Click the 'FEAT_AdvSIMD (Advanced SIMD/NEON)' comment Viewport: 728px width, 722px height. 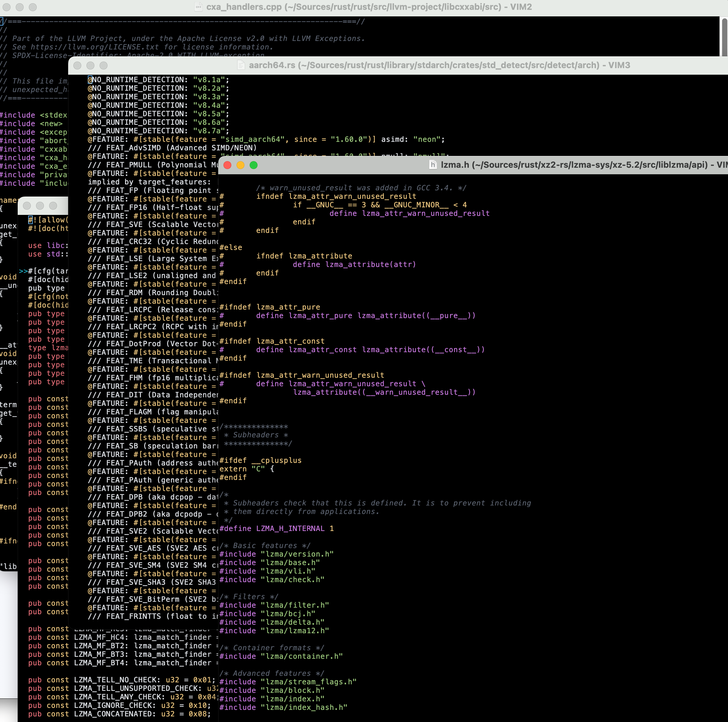coord(172,148)
